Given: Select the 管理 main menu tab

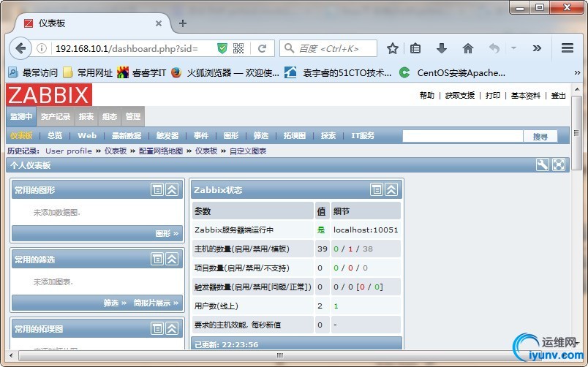Looking at the screenshot, I should (133, 116).
